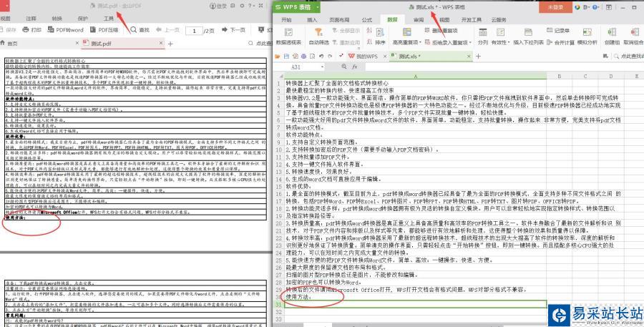Click 插入下拉列表 insert dropdown list

click(528, 36)
